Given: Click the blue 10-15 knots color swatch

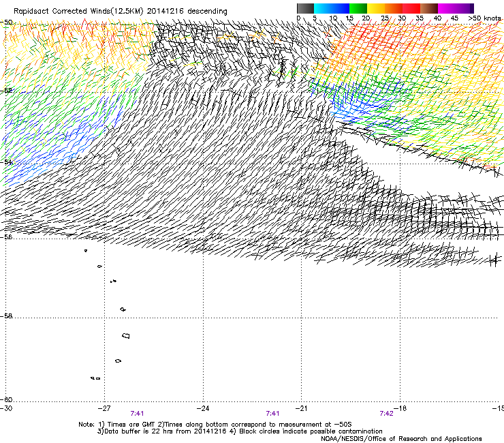Looking at the screenshot, I should (341, 8).
